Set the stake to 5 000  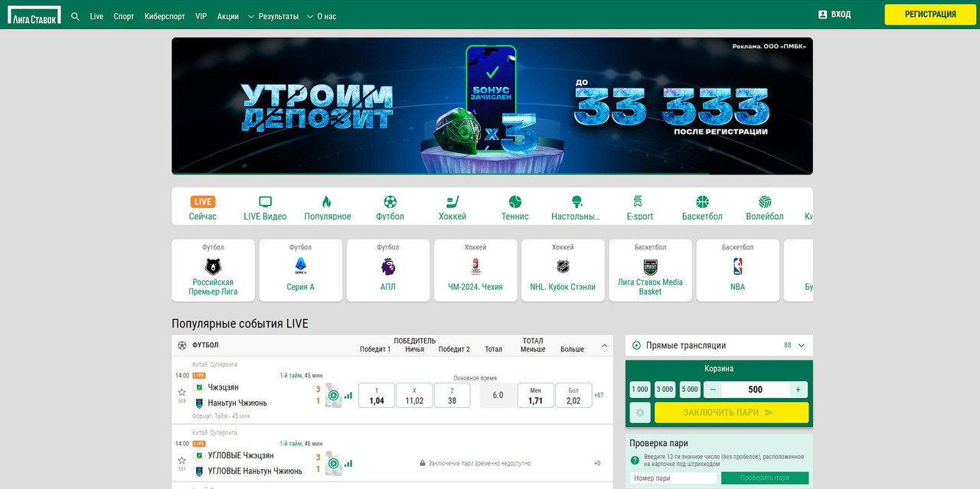pos(690,390)
